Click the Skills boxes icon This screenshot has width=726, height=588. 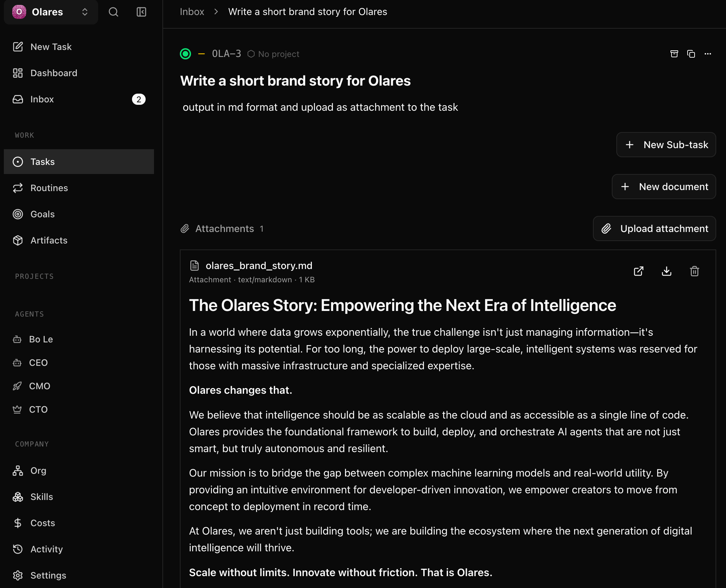[18, 497]
